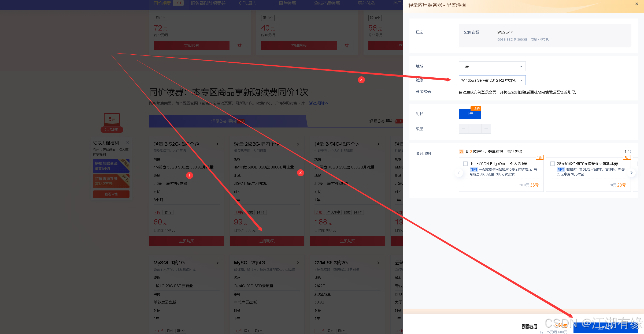Image resolution: width=644 pixels, height=334 pixels.
Task: Click 查看详情 in promo widget
Action: (111, 194)
